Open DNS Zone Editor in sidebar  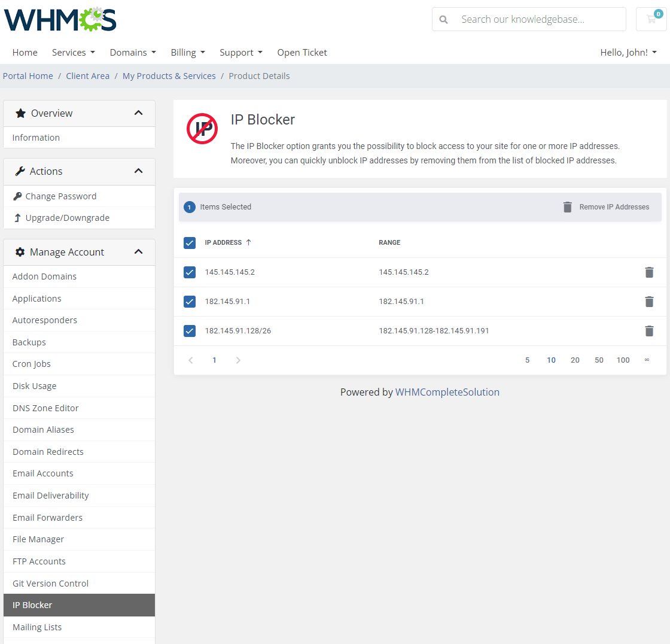[79, 408]
